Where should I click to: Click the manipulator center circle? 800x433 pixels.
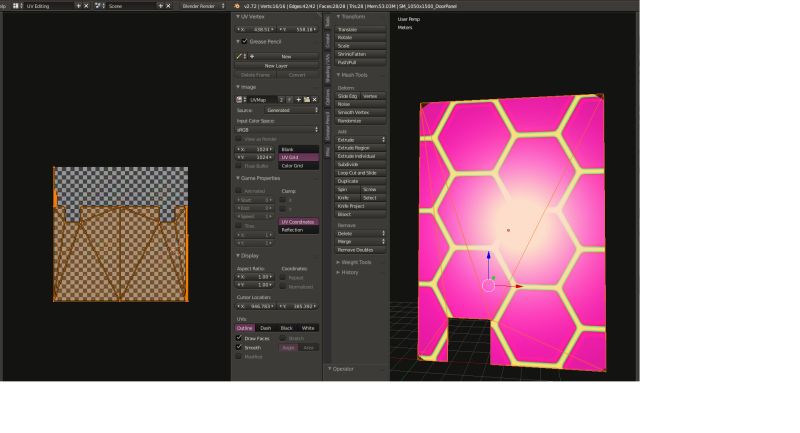(x=488, y=286)
